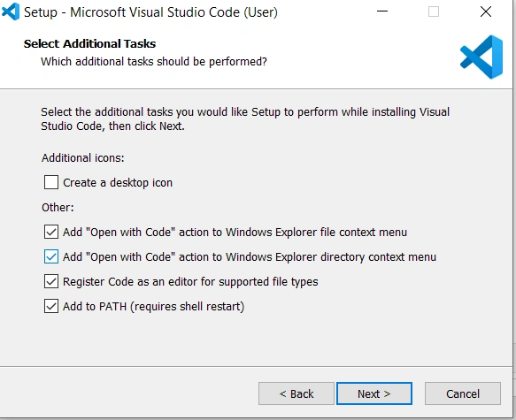Click the greyed-out maximize button
The height and width of the screenshot is (420, 516).
pos(434,11)
